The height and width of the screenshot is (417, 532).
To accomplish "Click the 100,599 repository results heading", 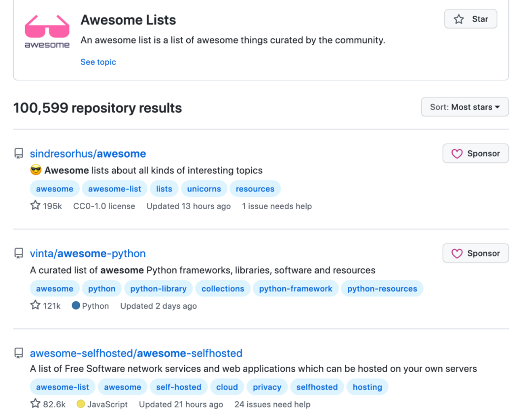I will pos(98,108).
